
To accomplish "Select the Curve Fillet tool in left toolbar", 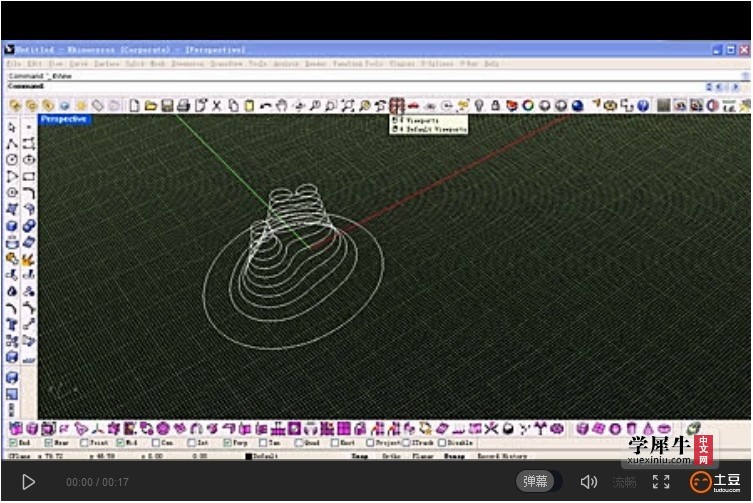I will (29, 193).
